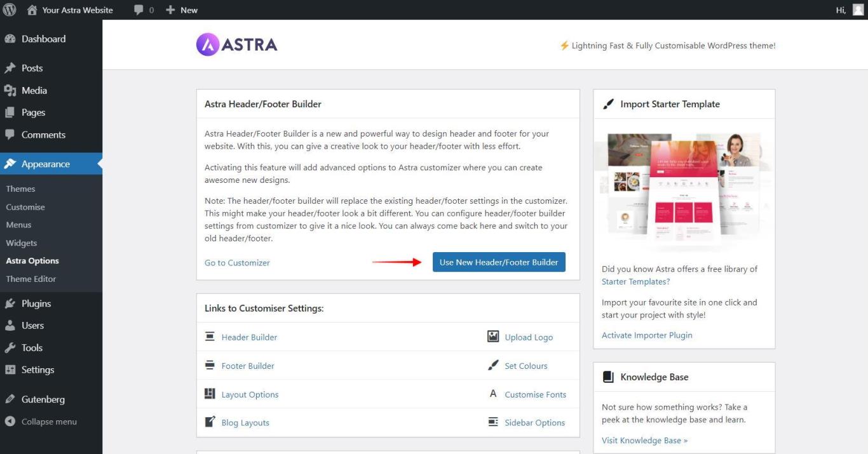Click the Gutenberg pencil icon
The image size is (868, 454).
[10, 399]
